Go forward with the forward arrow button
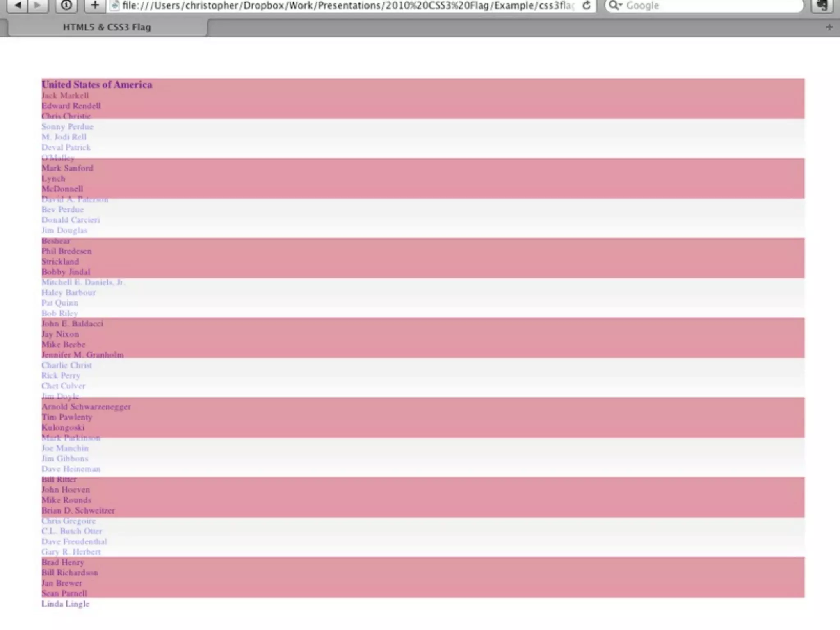 tap(38, 5)
